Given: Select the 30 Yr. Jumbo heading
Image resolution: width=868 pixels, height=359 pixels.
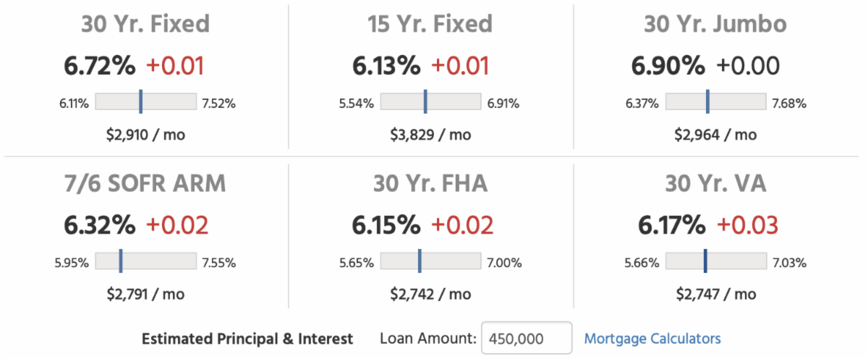Looking at the screenshot, I should 715,24.
